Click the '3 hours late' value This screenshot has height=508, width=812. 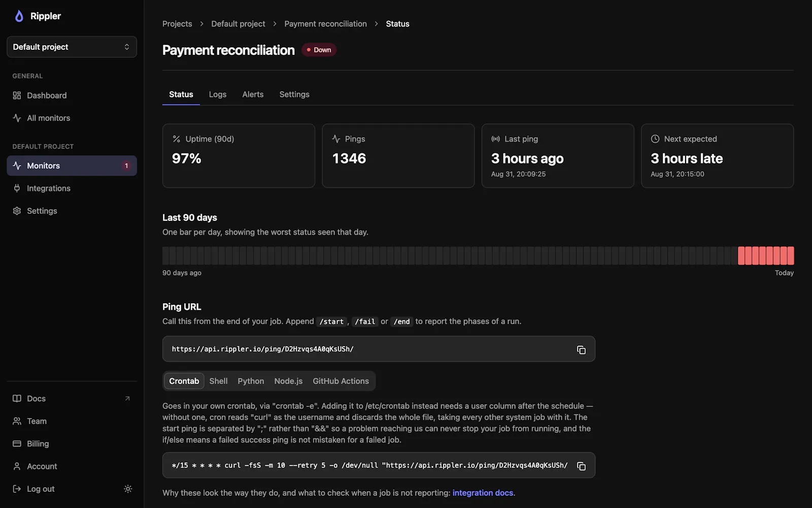687,158
